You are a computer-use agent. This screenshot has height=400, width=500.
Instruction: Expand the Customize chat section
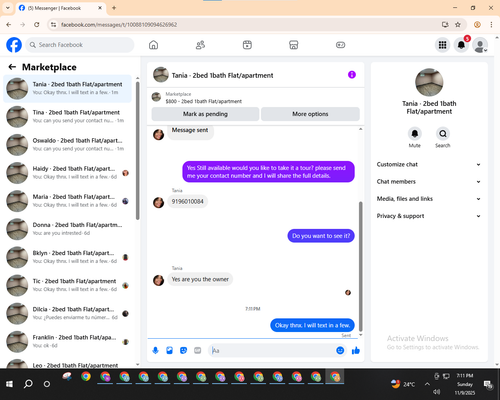click(429, 164)
